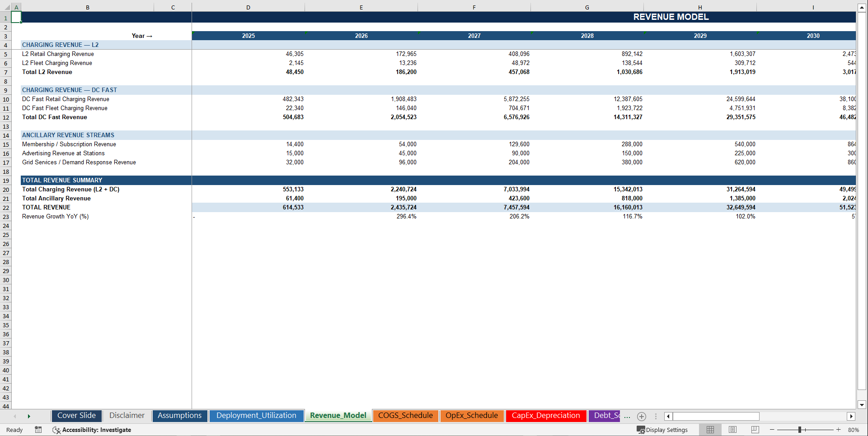
Task: Click the ellipsis to reveal hidden sheets
Action: (627, 416)
